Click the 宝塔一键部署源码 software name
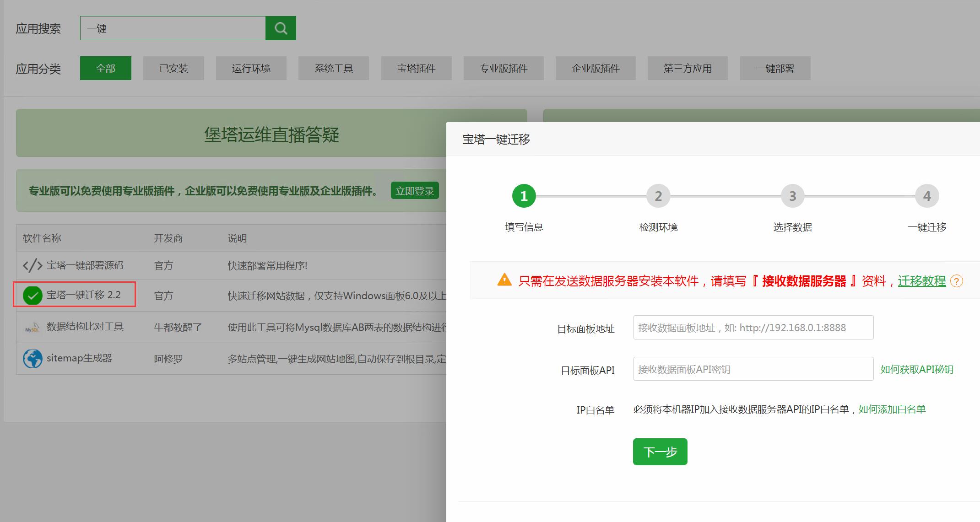Screen dimensions: 980x522 (x=85, y=265)
